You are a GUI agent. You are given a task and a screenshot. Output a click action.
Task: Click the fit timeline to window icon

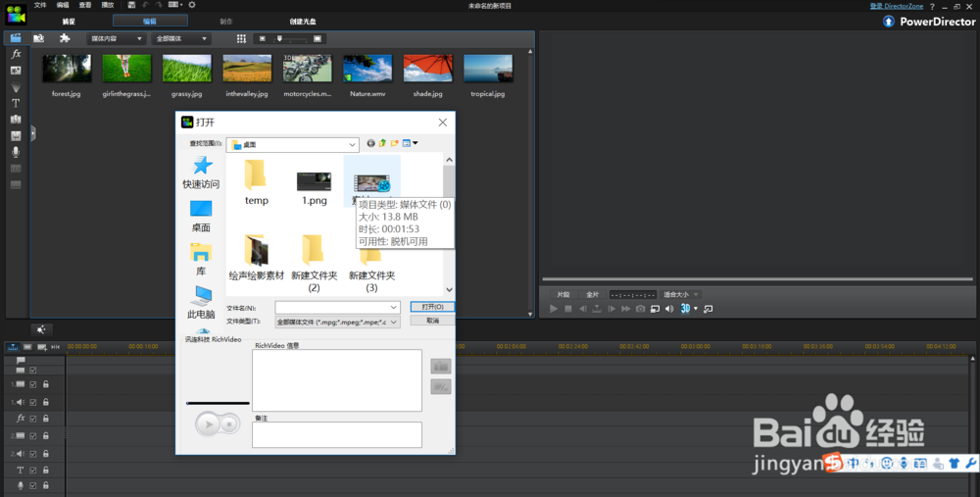coord(56,347)
